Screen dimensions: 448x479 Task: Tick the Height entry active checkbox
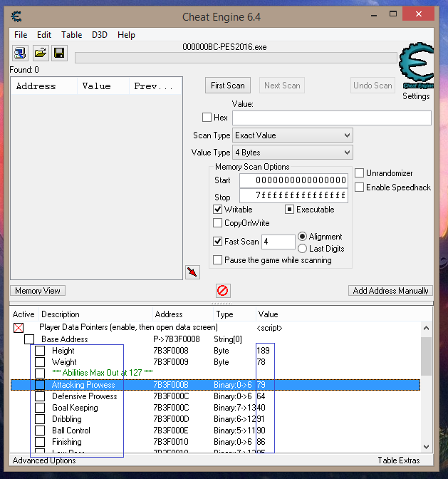(x=40, y=351)
